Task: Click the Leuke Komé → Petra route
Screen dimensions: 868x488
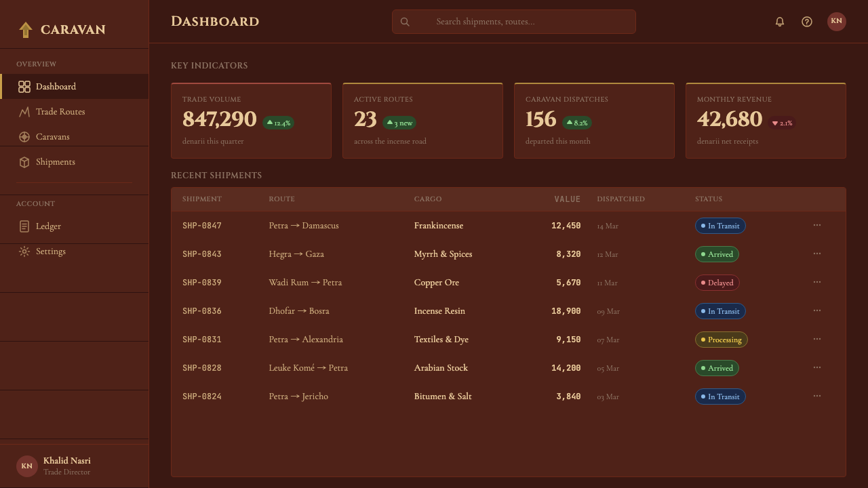Action: tap(309, 368)
